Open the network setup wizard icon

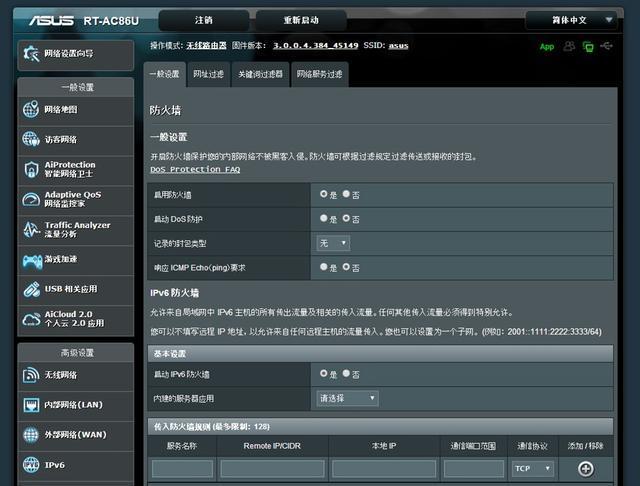(x=31, y=53)
